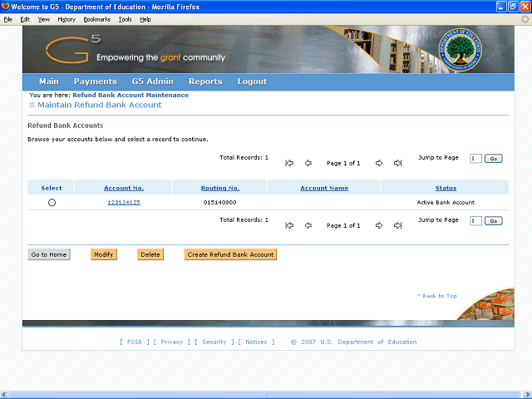Click last page arrow in bottom pagination
Image resolution: width=532 pixels, height=399 pixels.
click(397, 225)
